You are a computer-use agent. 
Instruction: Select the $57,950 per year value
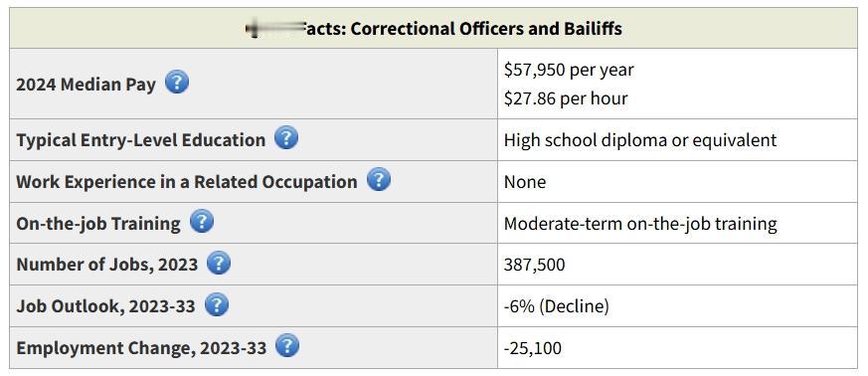point(569,70)
